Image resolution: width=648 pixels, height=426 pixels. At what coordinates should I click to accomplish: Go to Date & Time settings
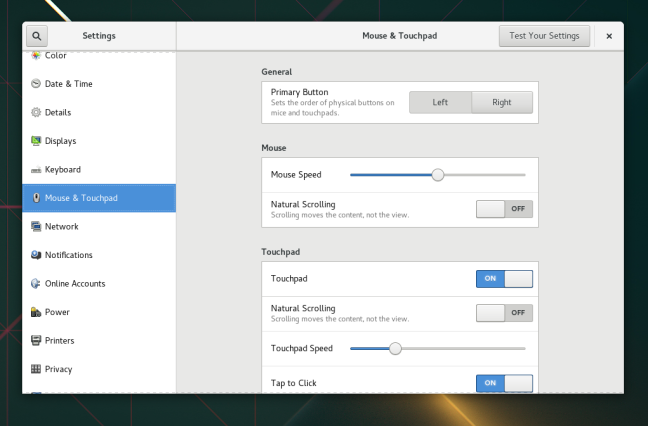(99, 84)
